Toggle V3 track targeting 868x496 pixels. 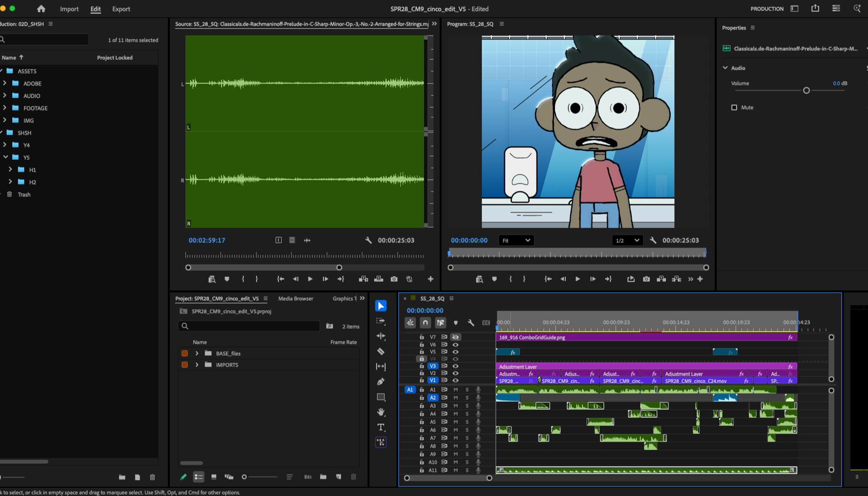[433, 366]
